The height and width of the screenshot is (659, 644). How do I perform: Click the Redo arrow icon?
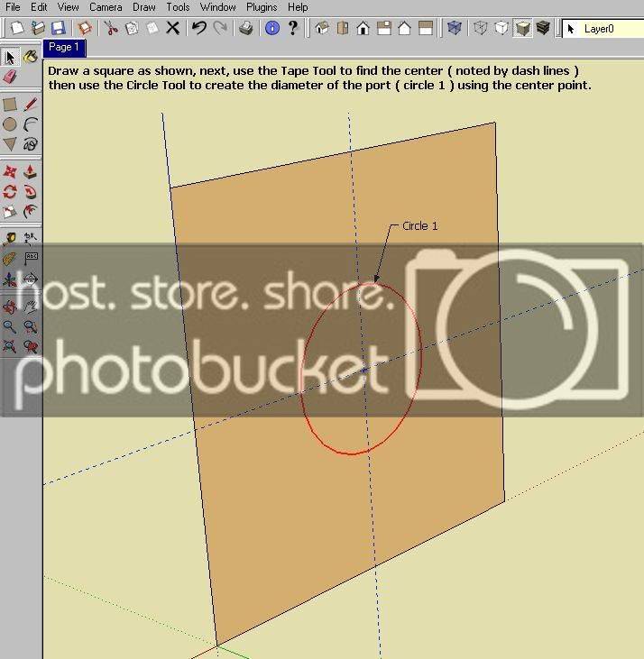pos(219,29)
